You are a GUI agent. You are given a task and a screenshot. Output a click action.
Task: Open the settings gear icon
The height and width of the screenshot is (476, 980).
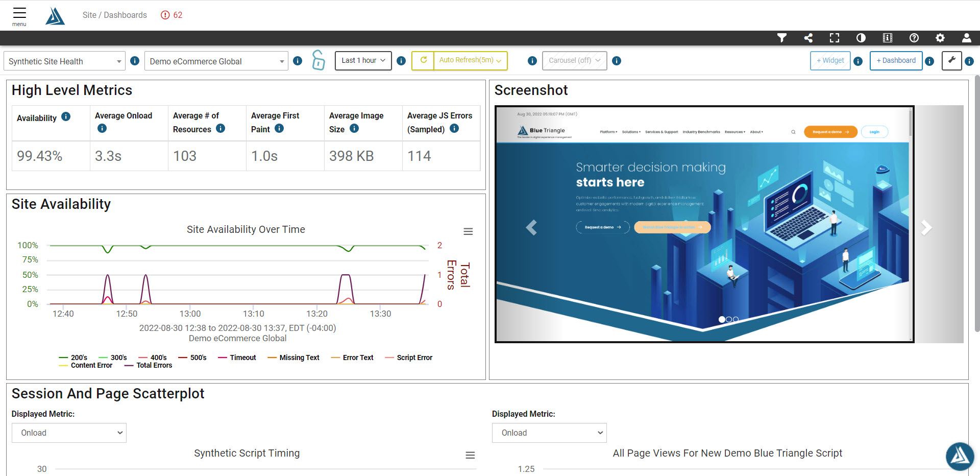[x=940, y=38]
